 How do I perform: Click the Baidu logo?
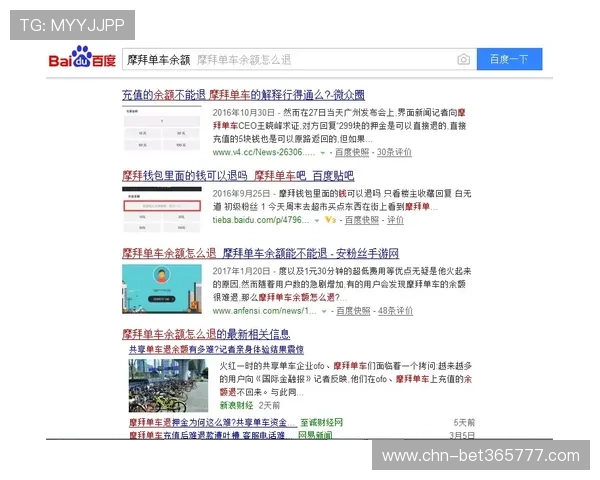point(82,57)
